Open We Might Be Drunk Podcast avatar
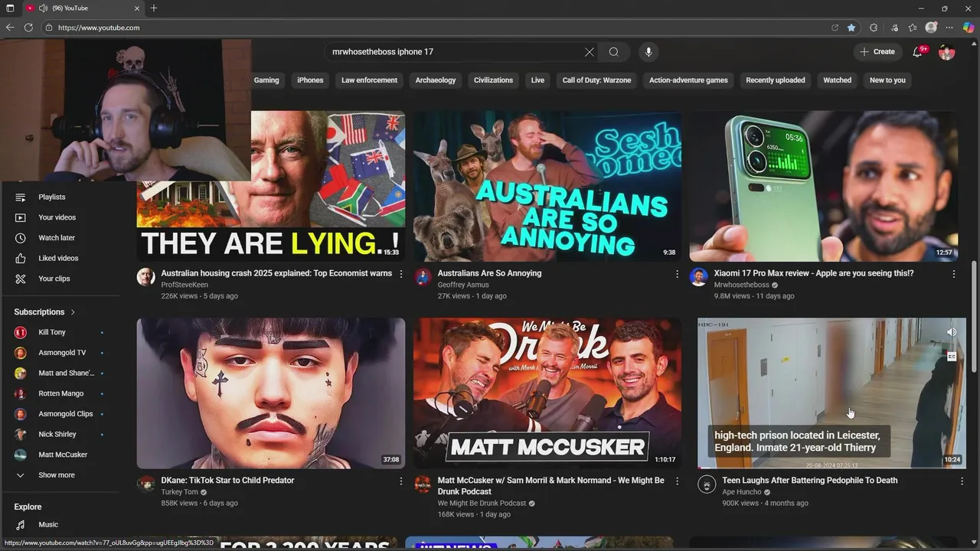980x551 pixels. click(423, 484)
